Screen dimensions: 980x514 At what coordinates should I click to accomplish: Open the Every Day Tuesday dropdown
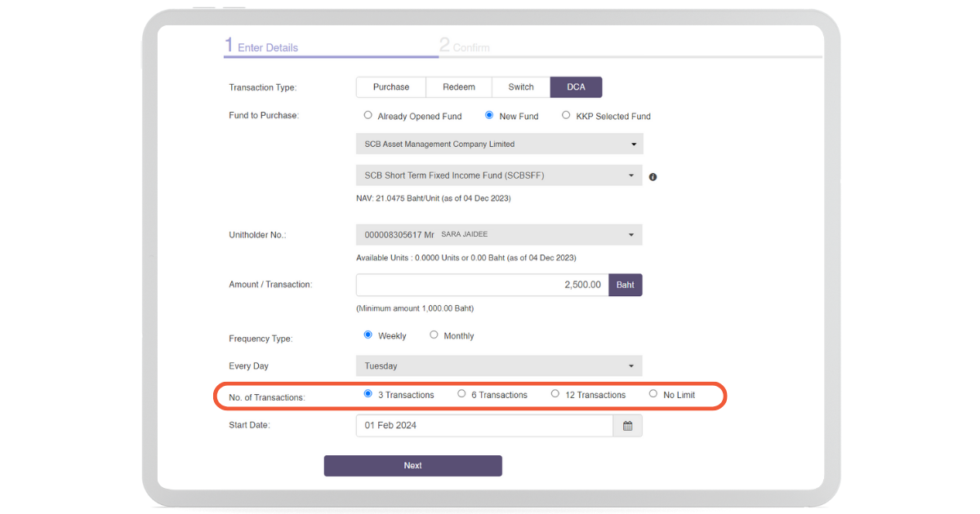[x=499, y=366]
